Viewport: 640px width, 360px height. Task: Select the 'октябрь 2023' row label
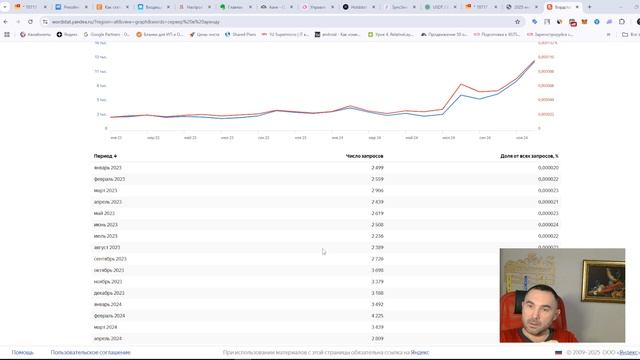pos(109,271)
